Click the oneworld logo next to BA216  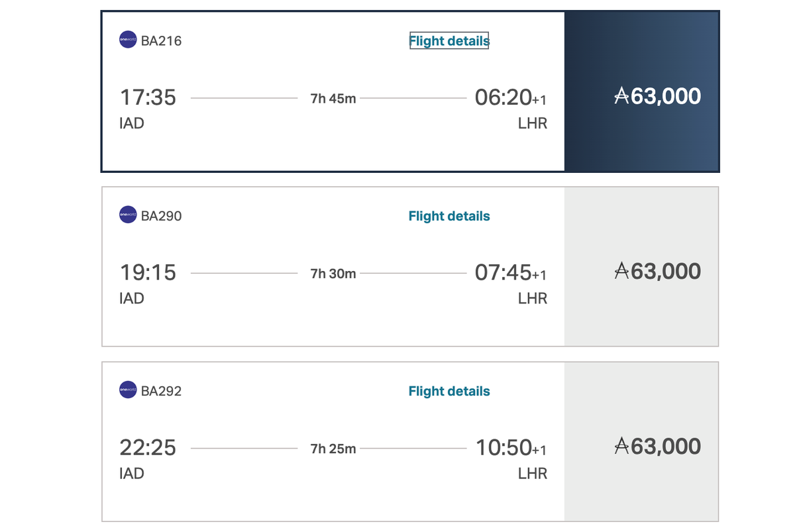(x=127, y=40)
